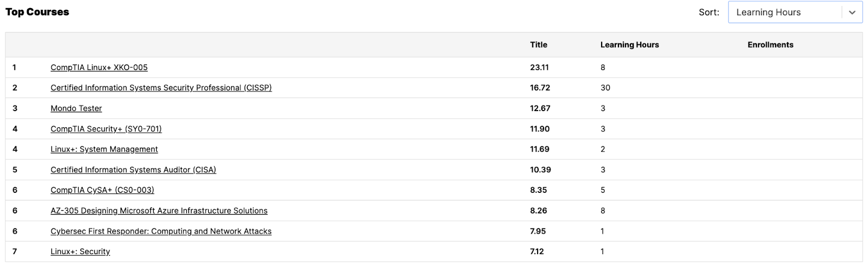
Task: Open AZ-305 Designing Microsoft Azure course
Action: click(x=159, y=211)
